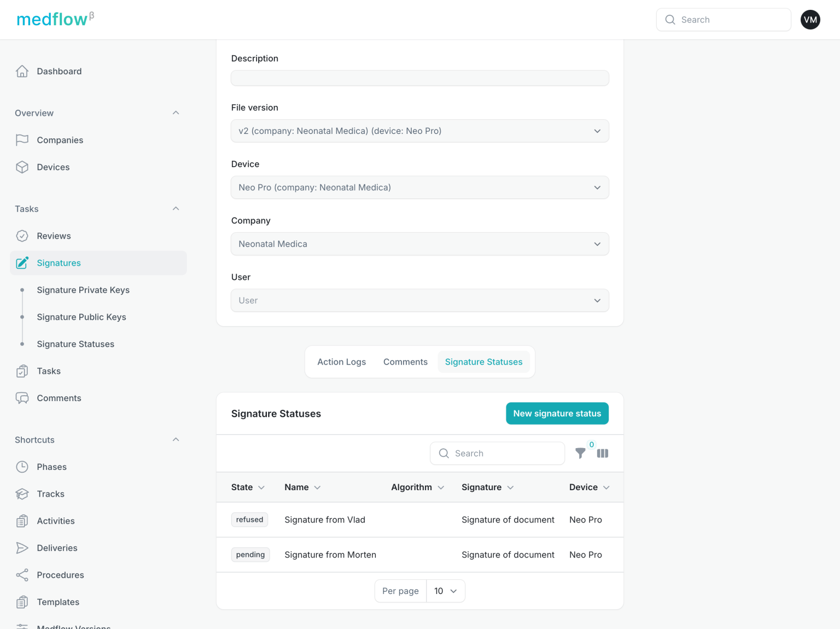Expand the File version dropdown

click(597, 131)
